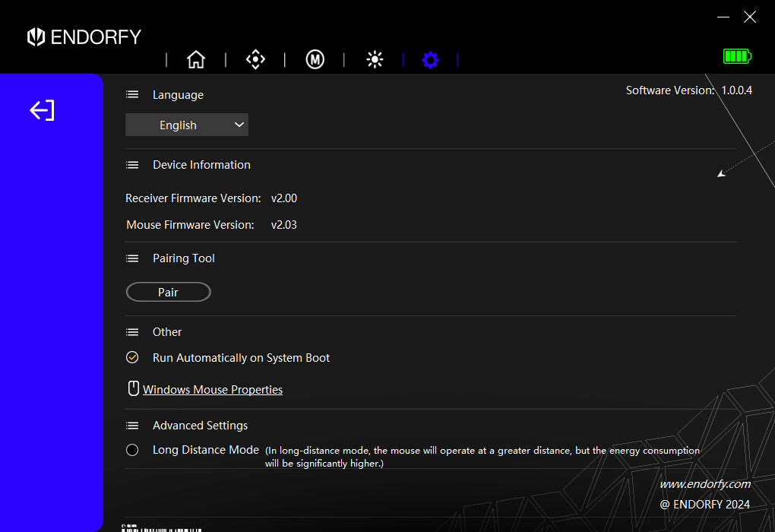775x532 pixels.
Task: Click the list icon next to Pairing Tool
Action: coord(132,258)
